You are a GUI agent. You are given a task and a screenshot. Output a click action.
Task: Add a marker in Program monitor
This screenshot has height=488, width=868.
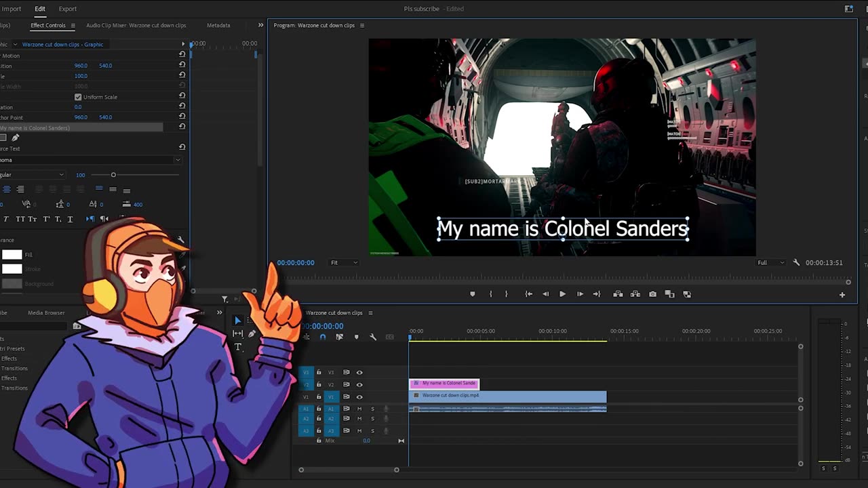[473, 294]
